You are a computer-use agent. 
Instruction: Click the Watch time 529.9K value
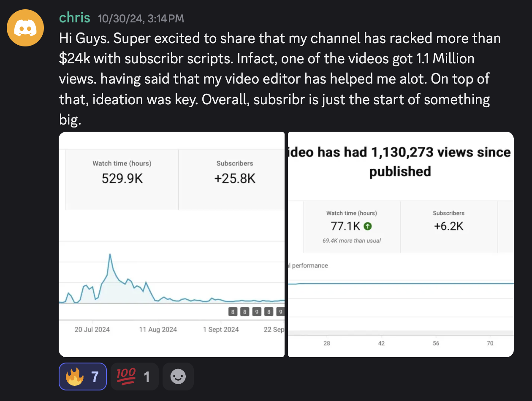[x=122, y=179]
